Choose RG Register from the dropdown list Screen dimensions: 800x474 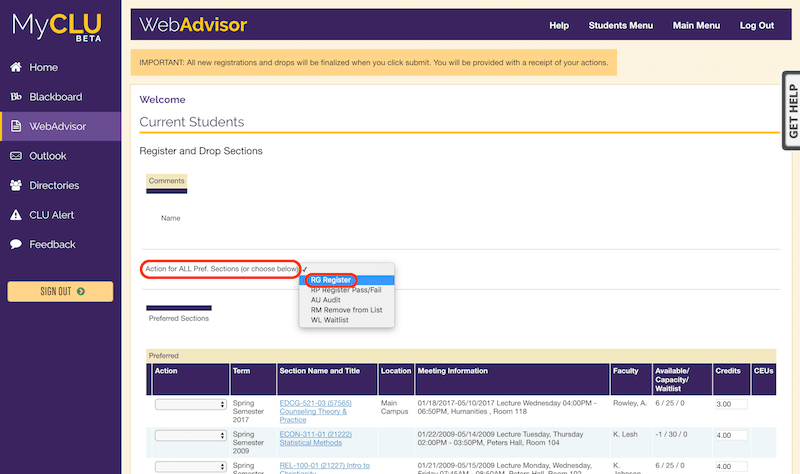pos(332,280)
